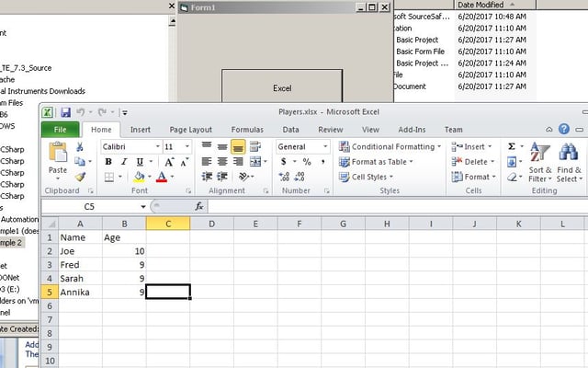Click Decrease Decimal

coord(300,177)
